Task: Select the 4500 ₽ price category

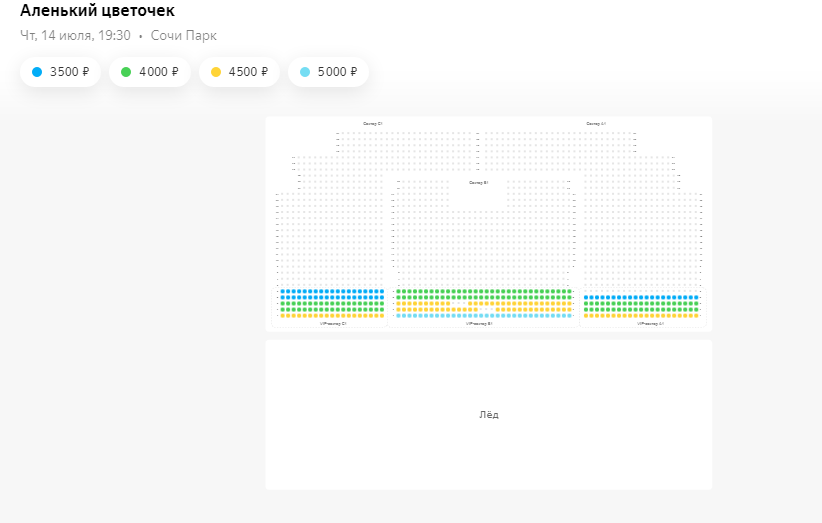Action: 238,72
